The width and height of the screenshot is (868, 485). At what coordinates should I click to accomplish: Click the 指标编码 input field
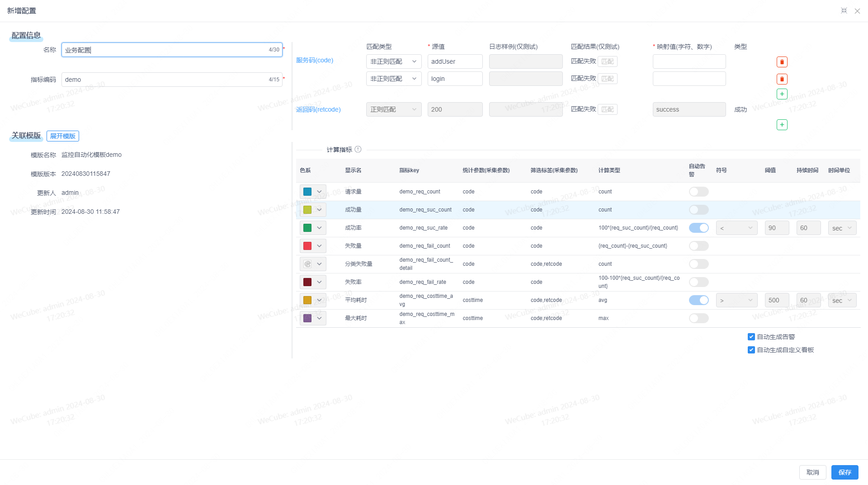172,80
